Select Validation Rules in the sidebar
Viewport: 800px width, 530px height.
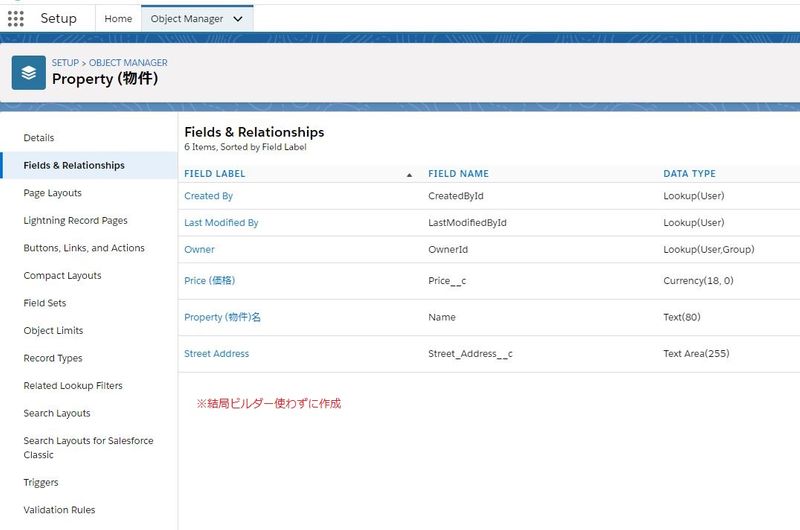click(x=59, y=510)
